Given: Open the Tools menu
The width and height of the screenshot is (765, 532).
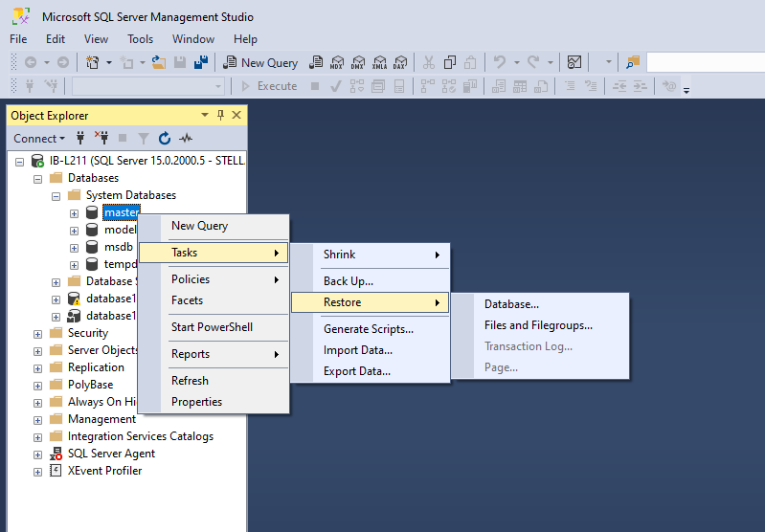Looking at the screenshot, I should (x=140, y=39).
